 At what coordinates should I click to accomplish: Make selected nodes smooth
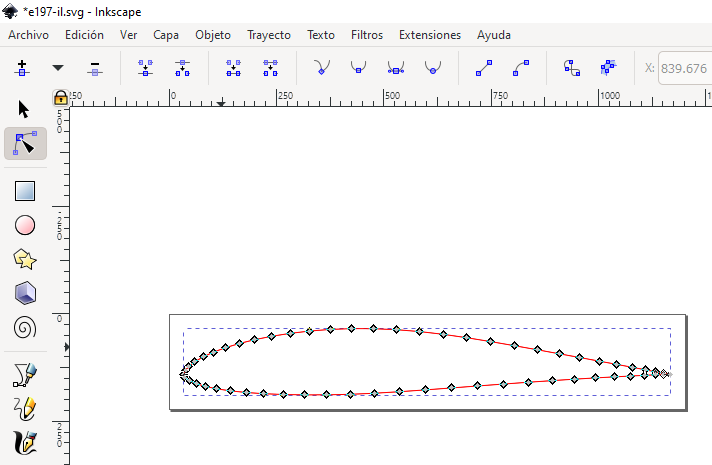click(x=358, y=68)
